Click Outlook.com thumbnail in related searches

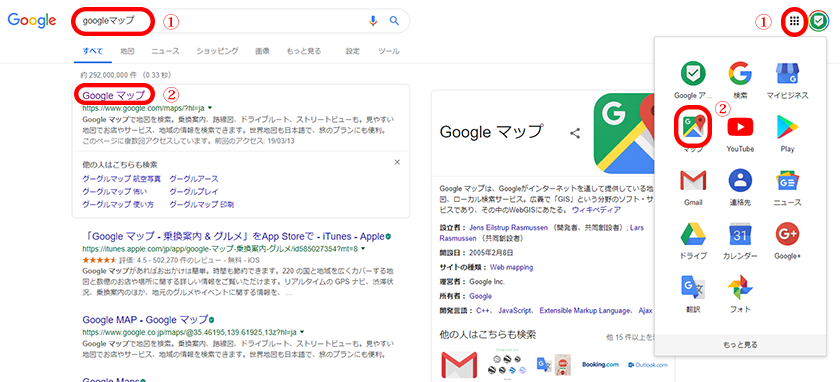648,365
